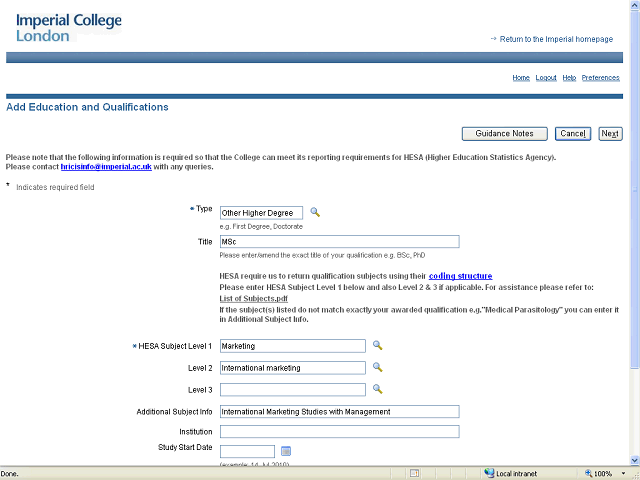Open lookup for HESA Subject Level 1

[x=378, y=345]
